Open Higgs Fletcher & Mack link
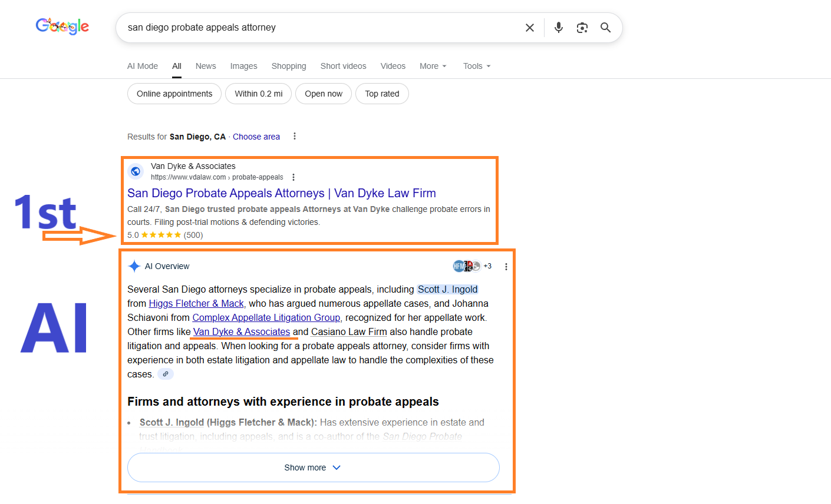This screenshot has width=831, height=504. pos(196,303)
